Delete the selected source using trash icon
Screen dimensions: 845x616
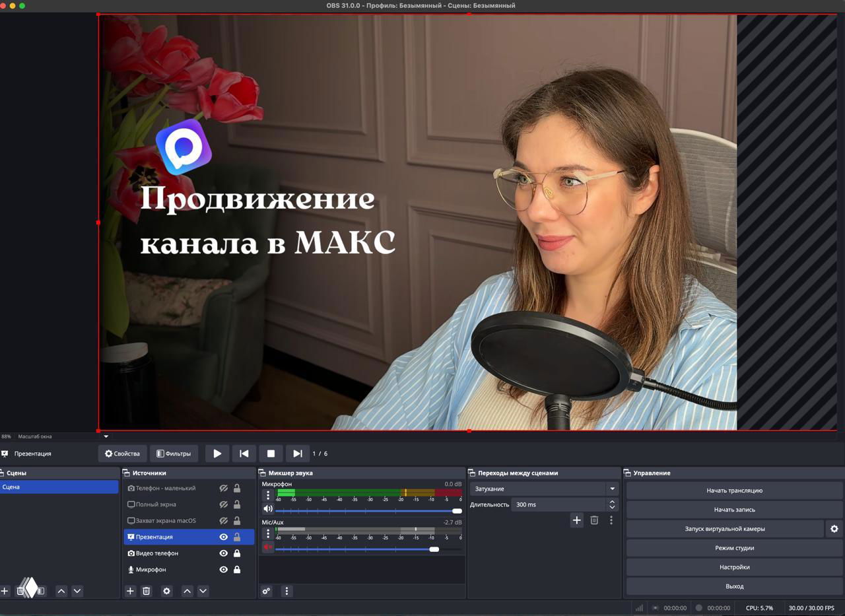pyautogui.click(x=146, y=591)
